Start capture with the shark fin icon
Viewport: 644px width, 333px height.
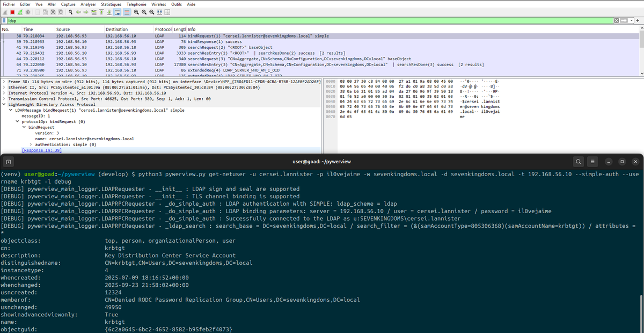tap(5, 12)
